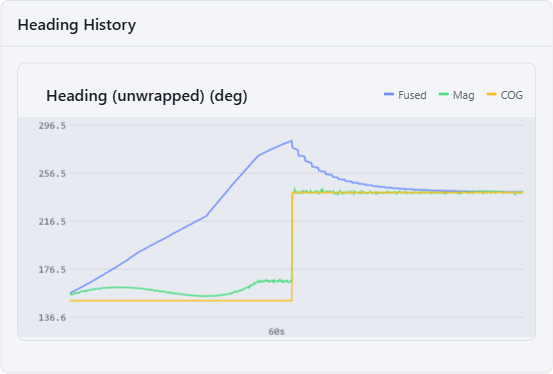Click the 256.5 y-axis tick label
Screen dimensions: 553x374
[x=52, y=174]
